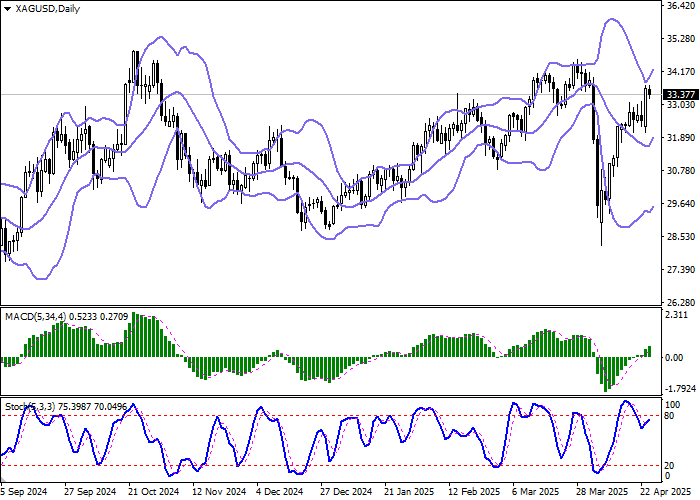
Task: Select the 28 Mar 2025 date marker
Action: [x=600, y=492]
